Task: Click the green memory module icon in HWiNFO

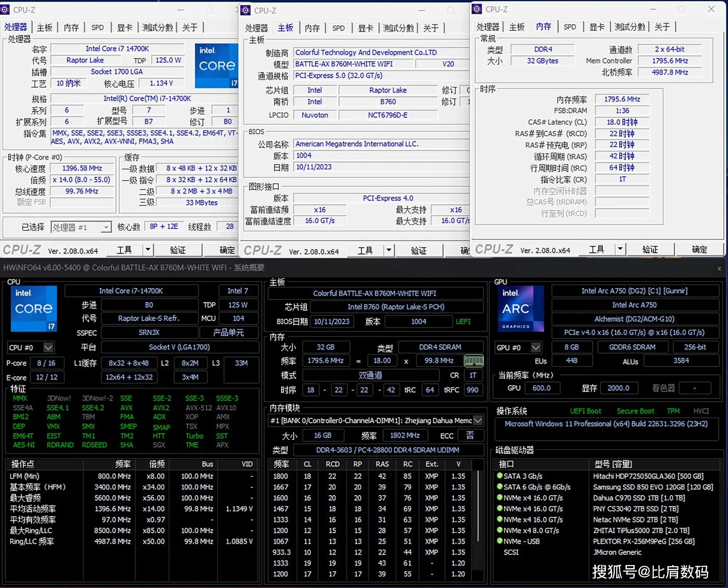Action: point(474,361)
